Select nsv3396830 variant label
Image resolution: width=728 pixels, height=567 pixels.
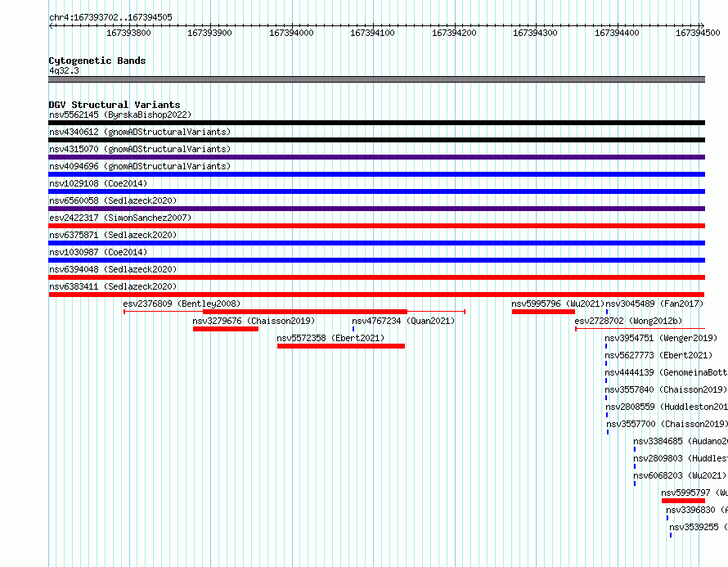click(x=696, y=510)
